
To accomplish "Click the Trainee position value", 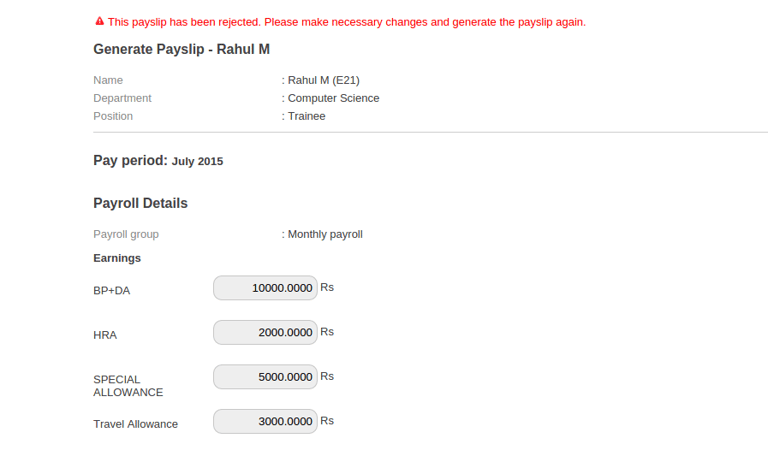I will 306,116.
